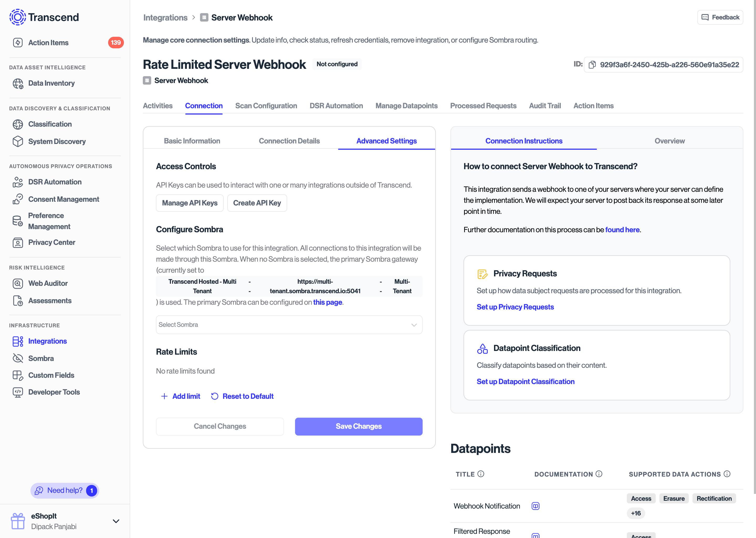Screen dimensions: 756x538
Task: Expand the +16 supported data actions badge
Action: point(636,513)
